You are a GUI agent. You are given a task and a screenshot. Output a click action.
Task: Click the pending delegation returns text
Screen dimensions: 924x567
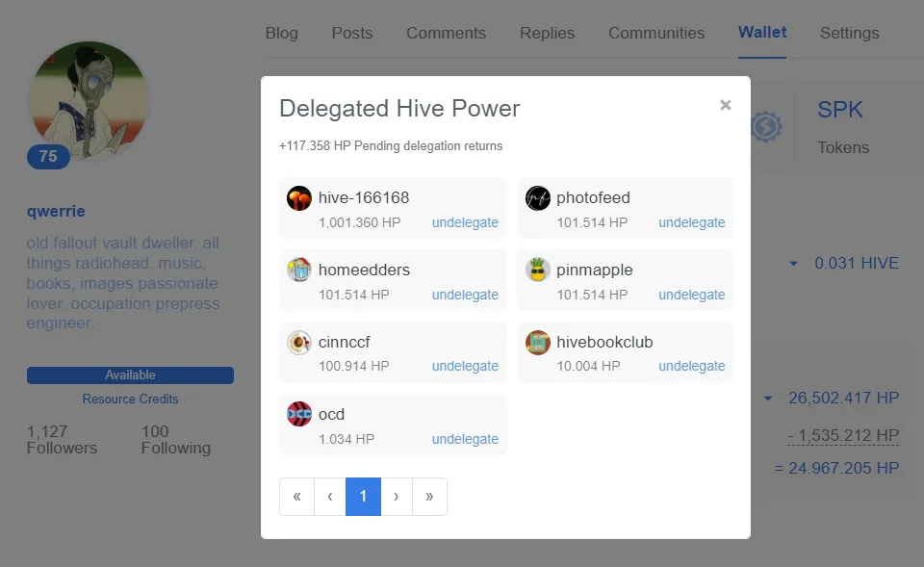point(391,145)
